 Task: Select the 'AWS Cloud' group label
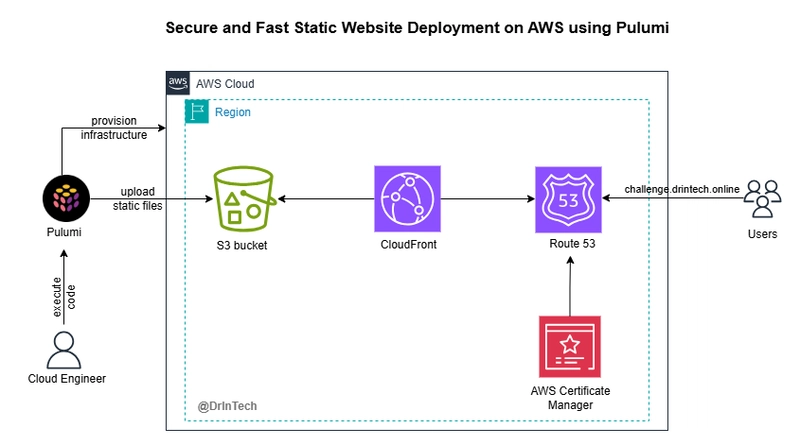(225, 84)
